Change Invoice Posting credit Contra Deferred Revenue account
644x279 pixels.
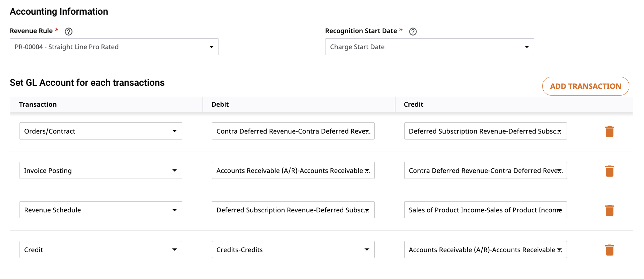(485, 171)
